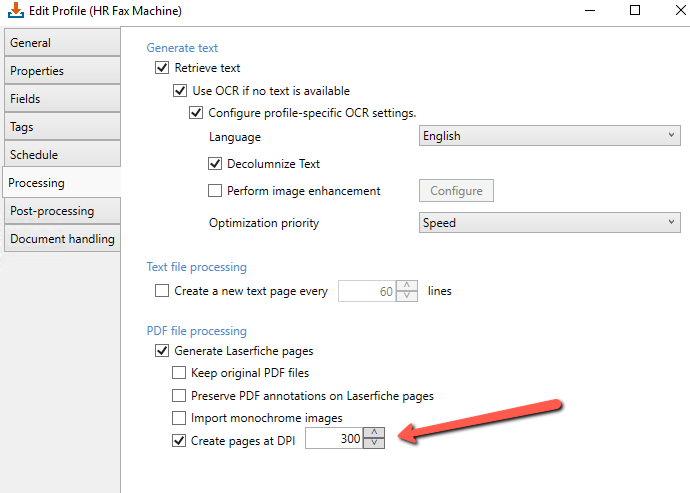Open the Post-processing tab
This screenshot has width=690, height=493.
pyautogui.click(x=62, y=211)
